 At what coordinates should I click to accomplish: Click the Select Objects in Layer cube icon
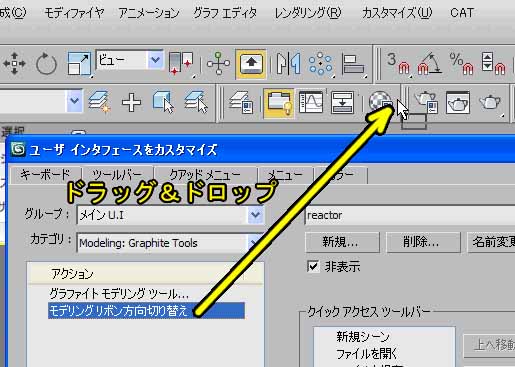click(x=163, y=102)
